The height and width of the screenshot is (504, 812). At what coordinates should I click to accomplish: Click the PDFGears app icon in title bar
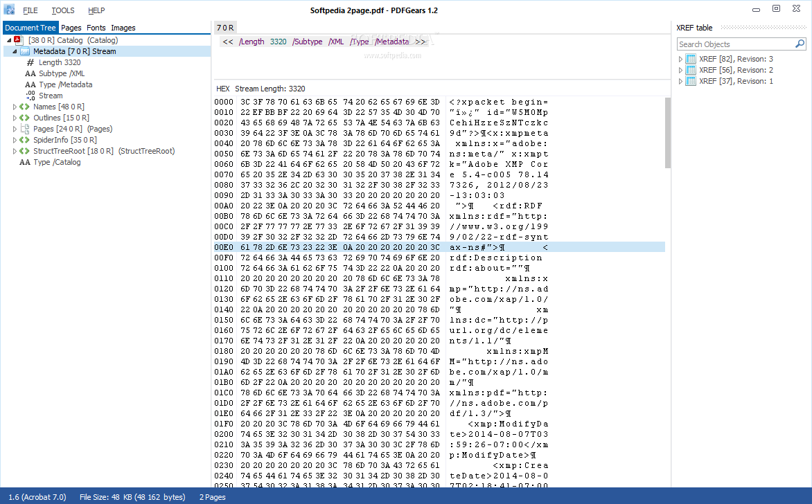click(x=9, y=9)
